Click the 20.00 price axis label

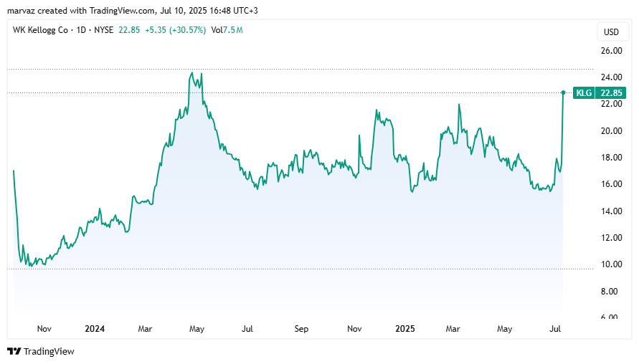pyautogui.click(x=611, y=130)
